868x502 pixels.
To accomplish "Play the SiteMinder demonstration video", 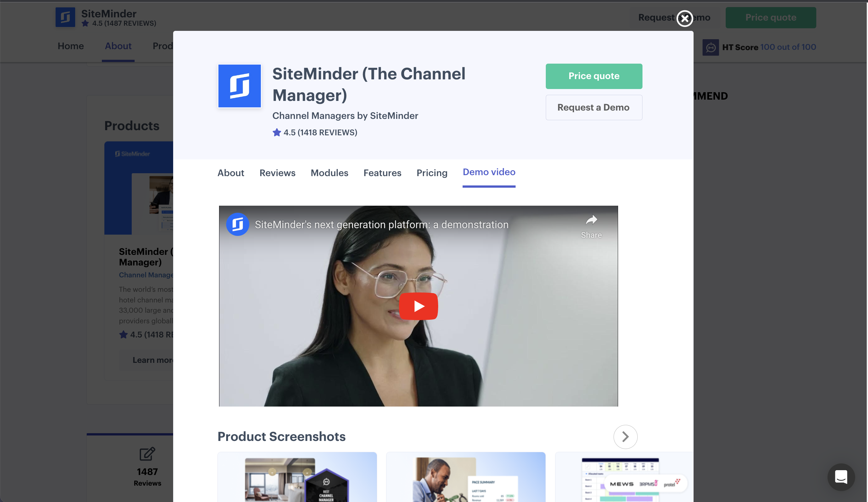I will tap(418, 306).
